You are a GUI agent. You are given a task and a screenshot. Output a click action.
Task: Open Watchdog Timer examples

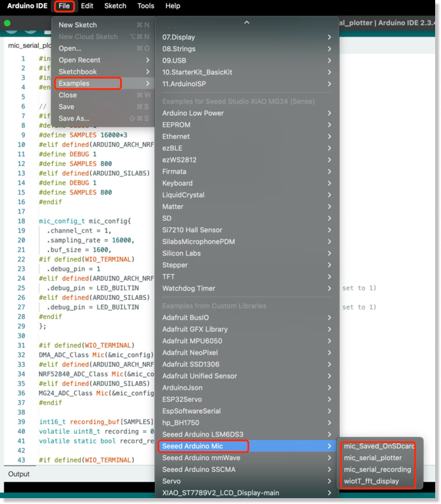(x=247, y=288)
